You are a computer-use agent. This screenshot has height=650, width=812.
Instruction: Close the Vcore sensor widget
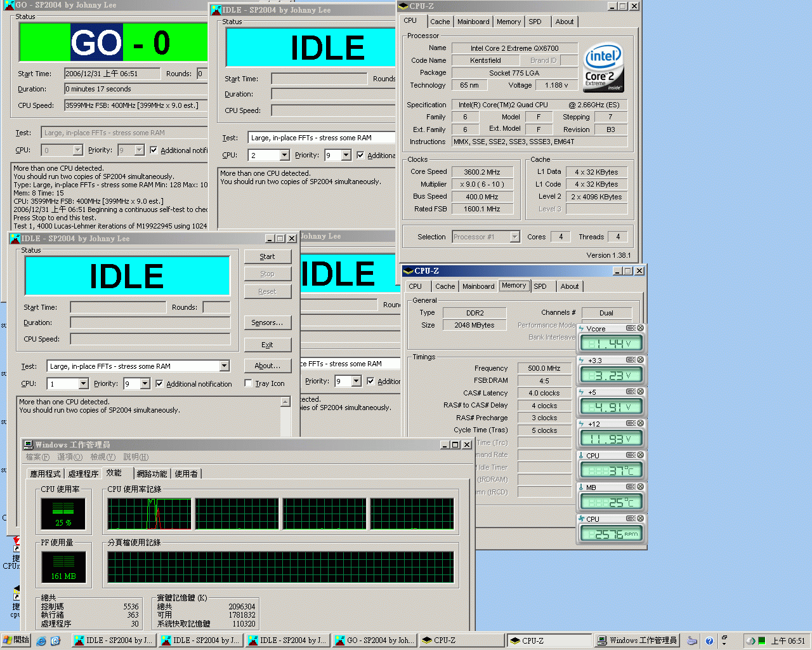point(640,328)
